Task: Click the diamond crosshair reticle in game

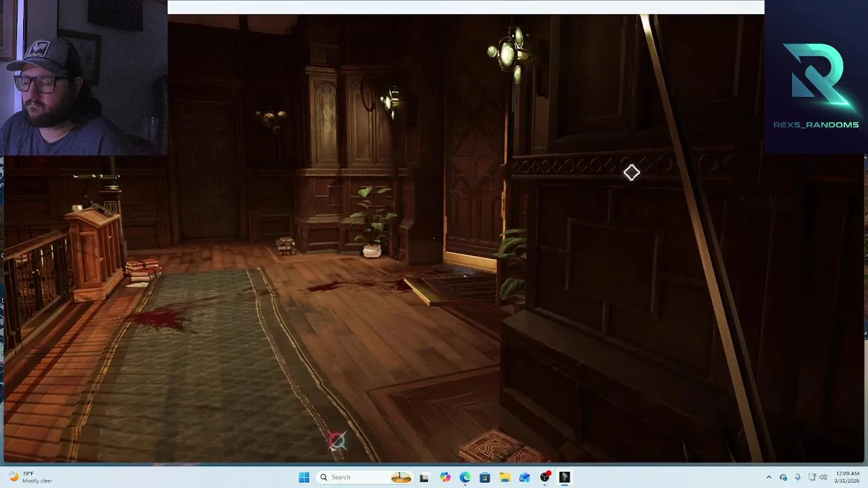Action: (x=631, y=173)
